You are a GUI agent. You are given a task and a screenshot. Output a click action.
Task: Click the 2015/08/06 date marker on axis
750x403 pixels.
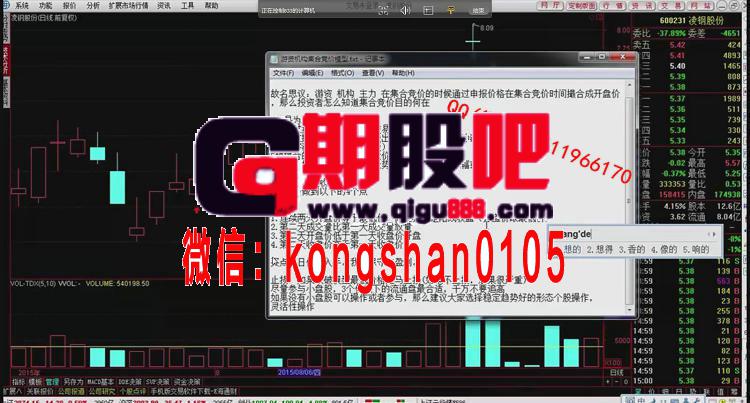(299, 372)
